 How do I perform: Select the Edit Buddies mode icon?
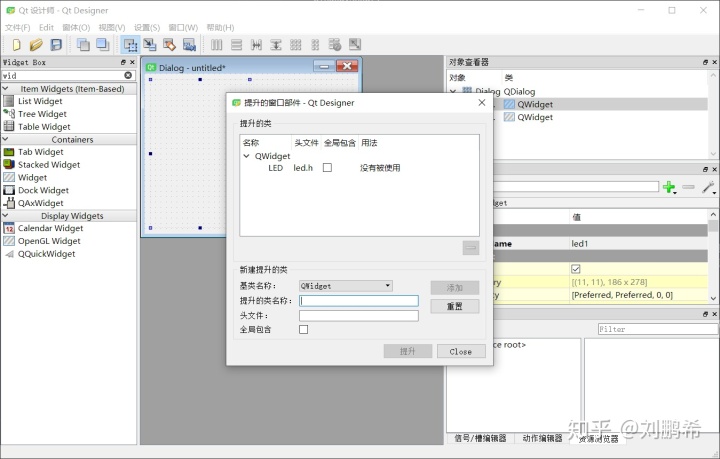(x=169, y=45)
